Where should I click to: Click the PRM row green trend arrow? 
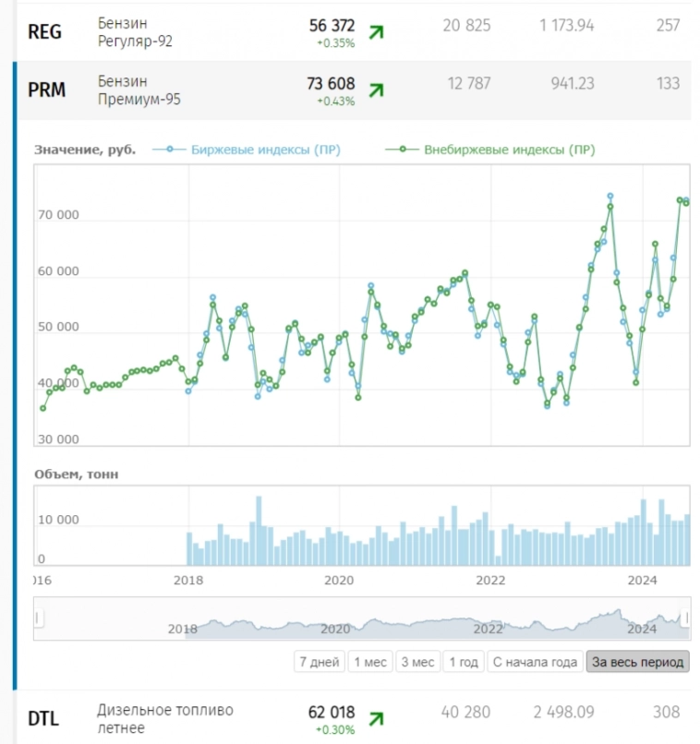(x=376, y=90)
